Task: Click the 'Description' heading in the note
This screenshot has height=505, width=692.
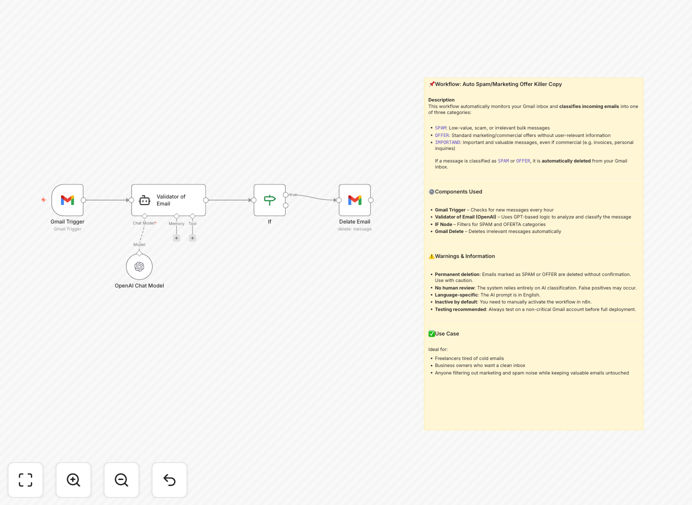Action: coord(441,100)
